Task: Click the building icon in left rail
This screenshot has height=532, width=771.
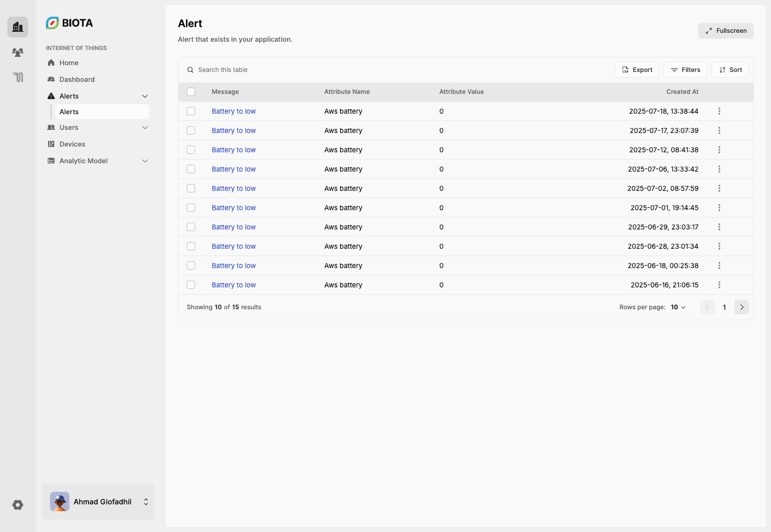Action: [x=18, y=27]
